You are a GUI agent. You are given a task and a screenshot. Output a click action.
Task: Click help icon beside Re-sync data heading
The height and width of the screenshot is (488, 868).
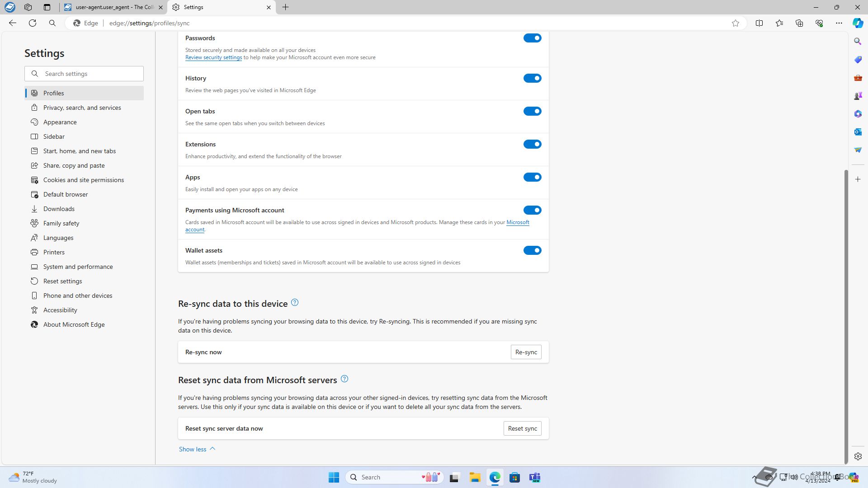(295, 303)
